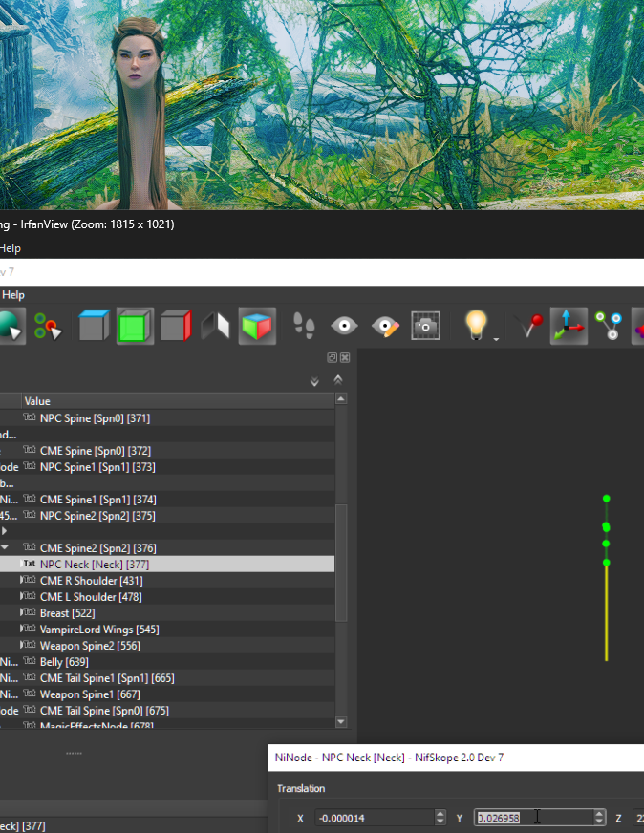Toggle the eye visibility icon

[x=344, y=327]
